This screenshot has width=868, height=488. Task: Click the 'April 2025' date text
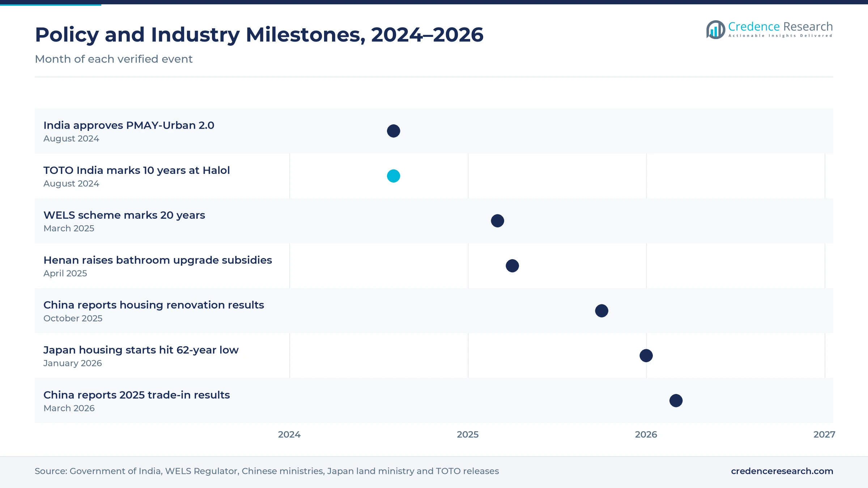tap(65, 273)
